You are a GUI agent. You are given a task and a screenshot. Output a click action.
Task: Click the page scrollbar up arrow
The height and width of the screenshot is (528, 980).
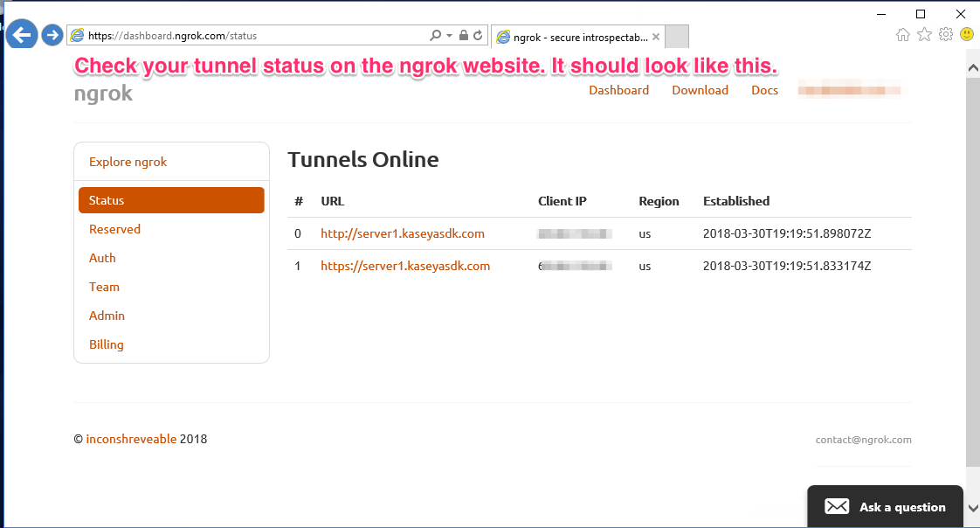coord(973,67)
